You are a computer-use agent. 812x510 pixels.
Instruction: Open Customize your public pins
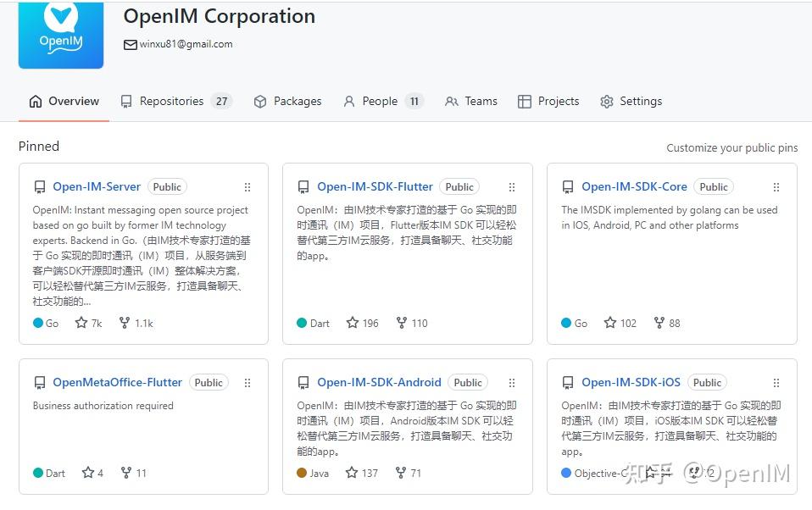tap(732, 147)
